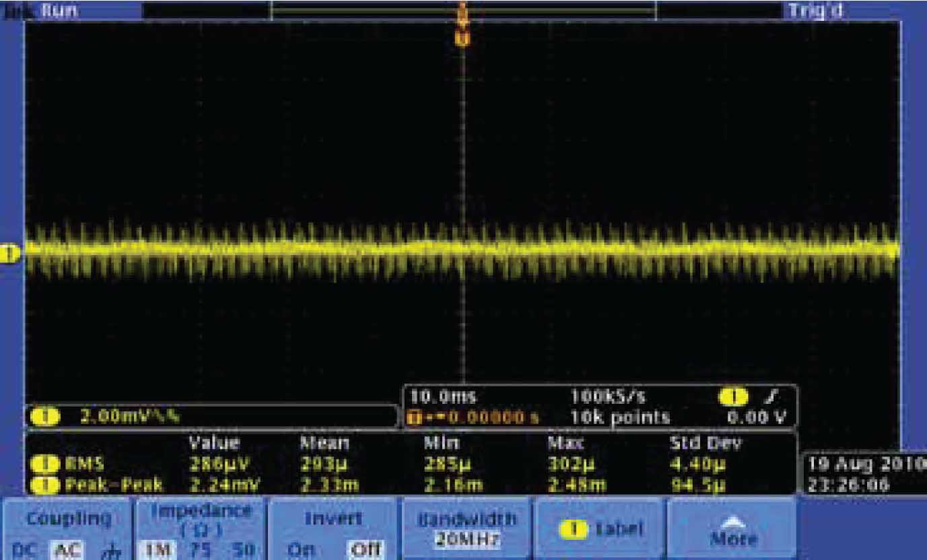Select the ground coupling symbol
The image size is (927, 560).
[106, 550]
